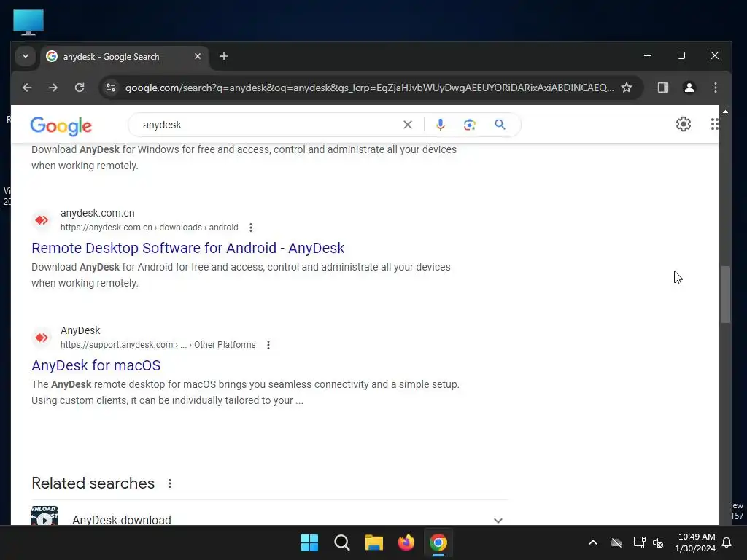Clear the anydesk search query

coord(407,125)
